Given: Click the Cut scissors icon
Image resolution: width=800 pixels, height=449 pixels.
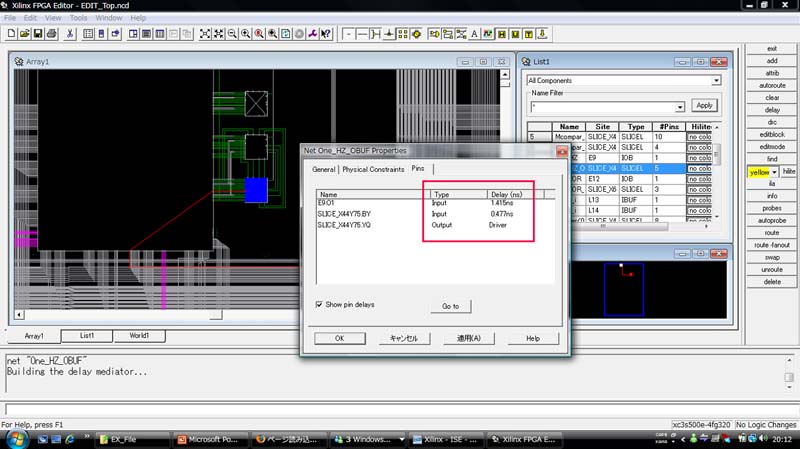Looking at the screenshot, I should (x=70, y=34).
